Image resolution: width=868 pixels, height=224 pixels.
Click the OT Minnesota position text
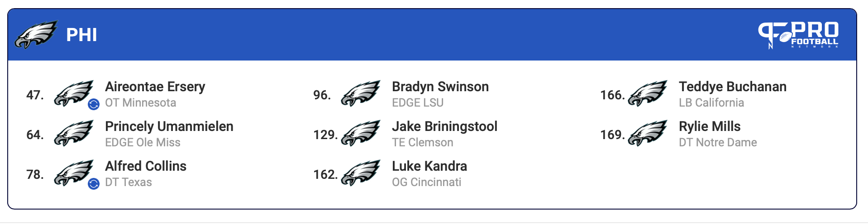(x=141, y=103)
